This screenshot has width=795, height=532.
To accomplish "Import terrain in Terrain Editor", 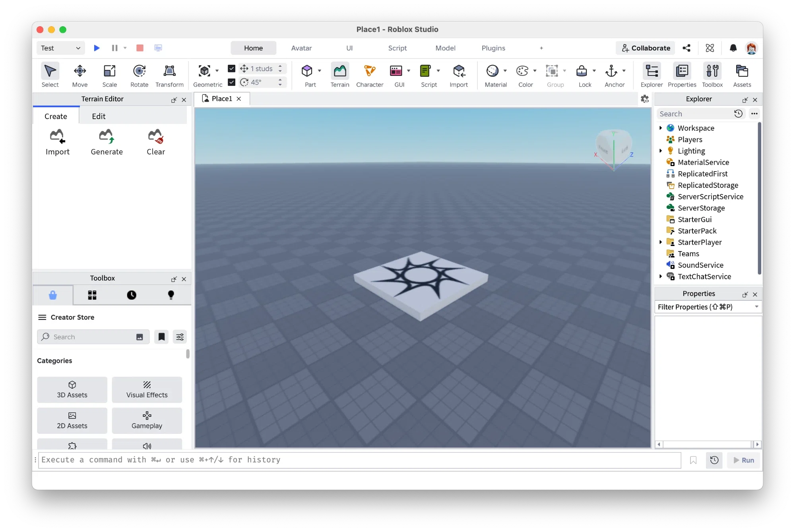I will (x=57, y=142).
